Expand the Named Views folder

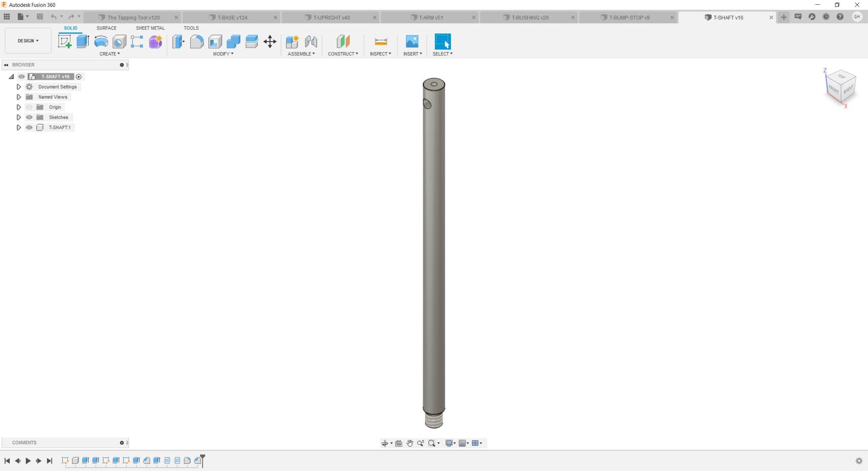19,97
